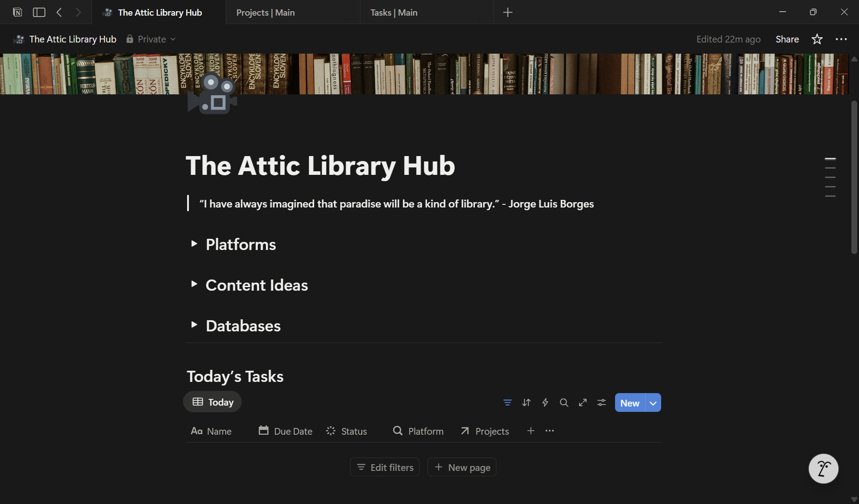Click the Status column header
The width and height of the screenshot is (859, 504).
346,431
